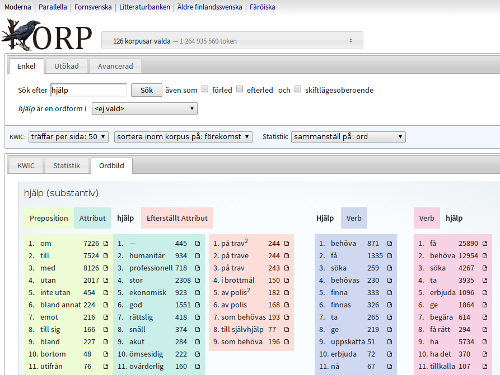Open example sentences icon for 'behövas' verb row
This screenshot has width=500, height=375.
pyautogui.click(x=389, y=280)
